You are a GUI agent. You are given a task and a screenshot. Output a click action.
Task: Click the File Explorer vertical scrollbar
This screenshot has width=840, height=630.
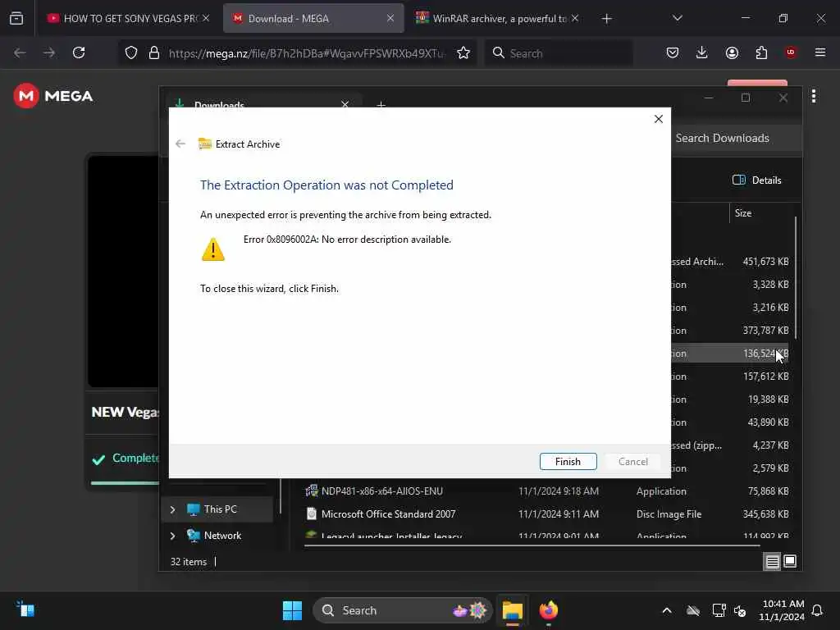tap(796, 277)
